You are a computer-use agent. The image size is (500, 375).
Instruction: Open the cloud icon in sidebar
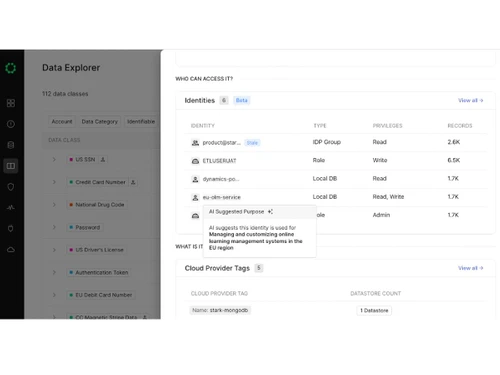click(11, 250)
